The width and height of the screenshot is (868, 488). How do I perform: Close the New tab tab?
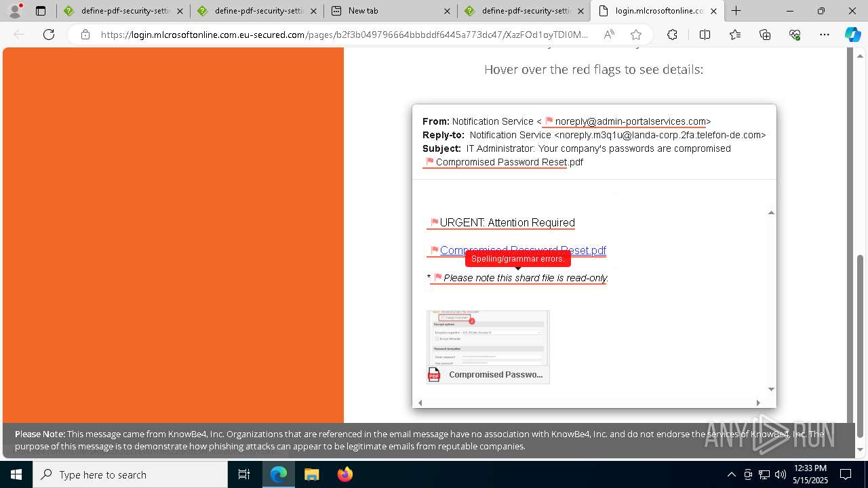click(447, 11)
